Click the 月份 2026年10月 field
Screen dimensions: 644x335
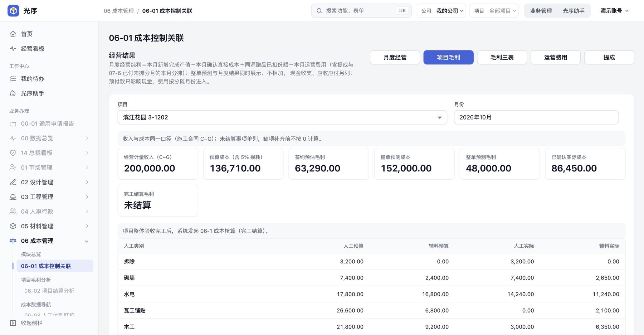pos(536,117)
